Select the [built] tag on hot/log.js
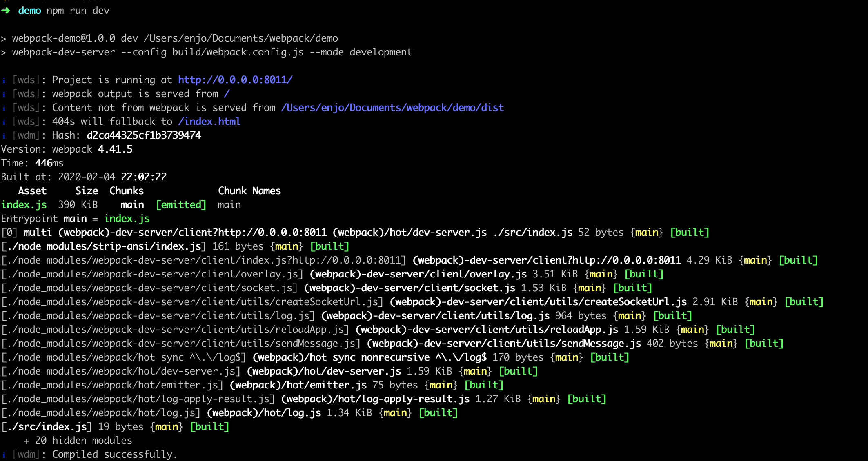Screen dimensions: 868x461 click(438, 412)
